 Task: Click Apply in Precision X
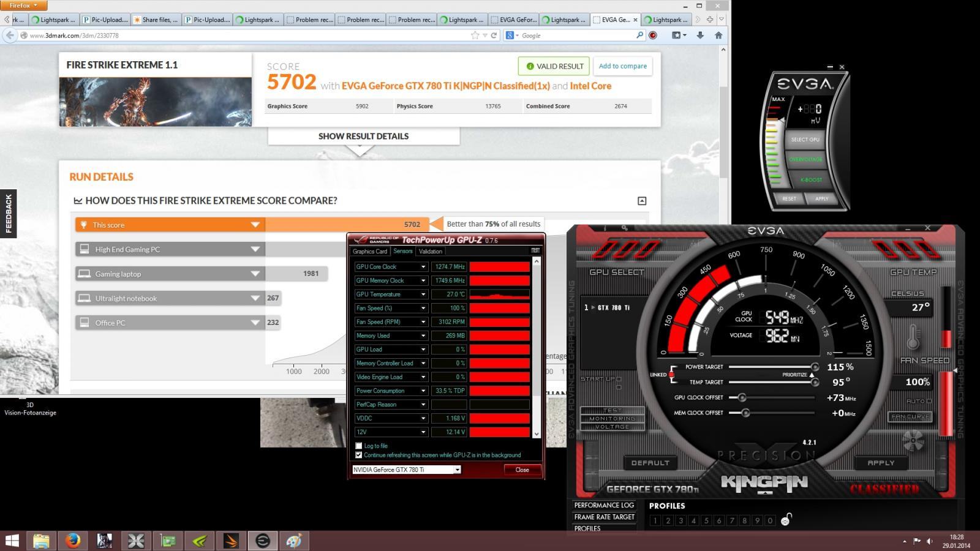[x=881, y=463]
